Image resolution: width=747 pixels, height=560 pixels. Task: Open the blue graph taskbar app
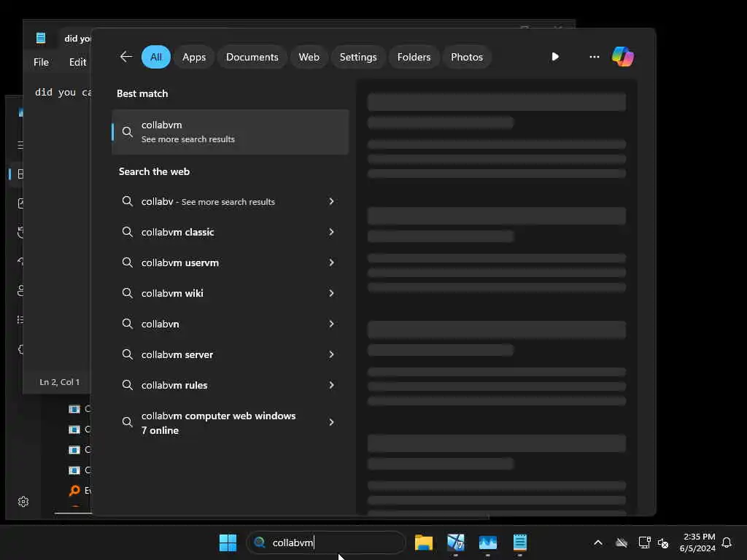coord(488,542)
